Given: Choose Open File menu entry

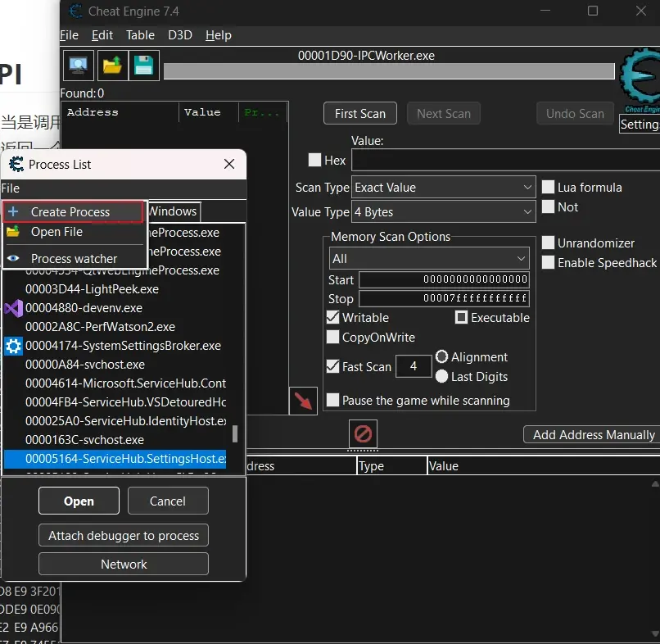Looking at the screenshot, I should [x=73, y=232].
